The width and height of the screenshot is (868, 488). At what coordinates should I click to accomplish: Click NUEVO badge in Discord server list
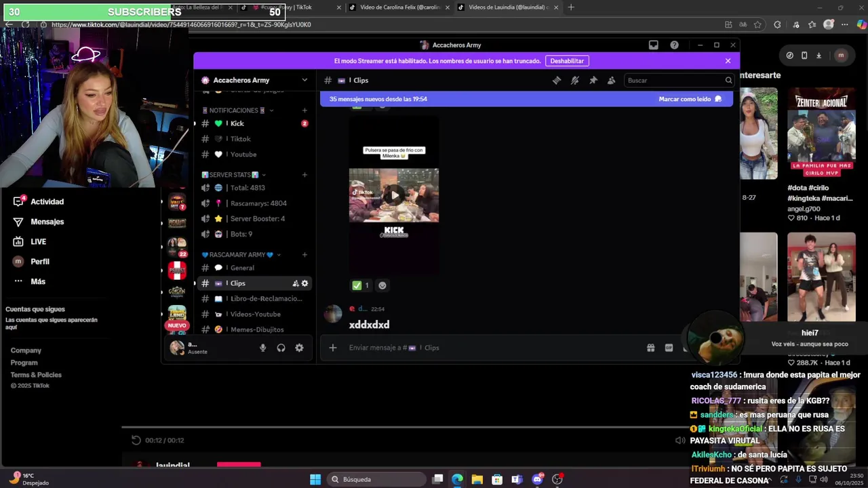point(177,325)
